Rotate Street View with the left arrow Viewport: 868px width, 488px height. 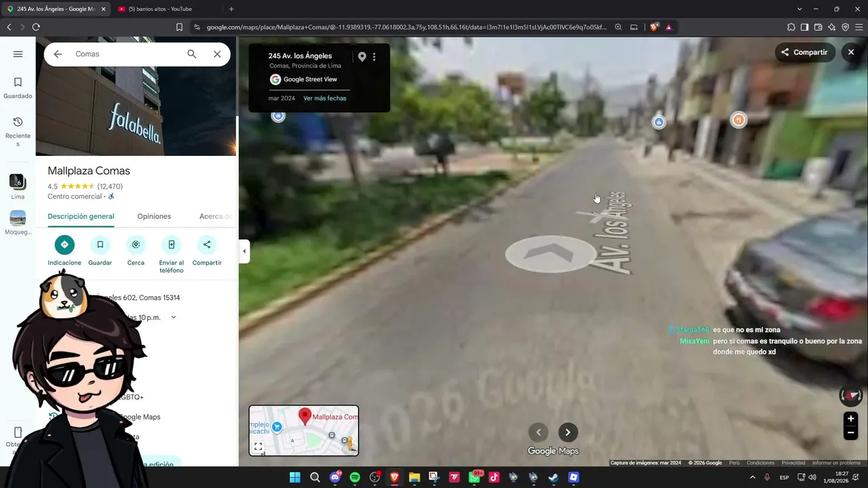coord(538,432)
